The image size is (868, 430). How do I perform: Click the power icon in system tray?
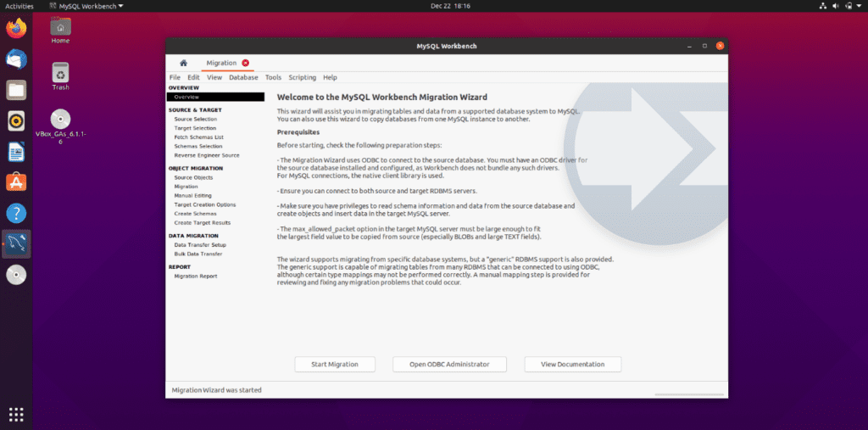pos(849,6)
